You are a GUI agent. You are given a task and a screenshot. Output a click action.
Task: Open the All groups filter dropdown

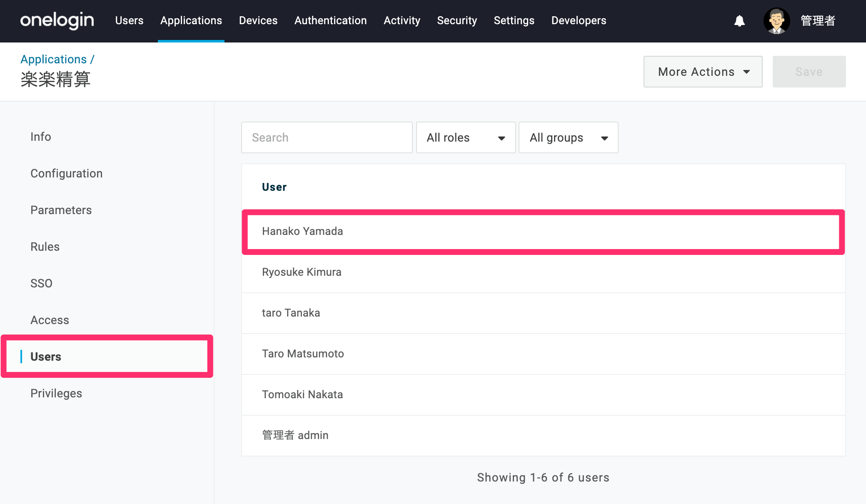(x=569, y=137)
